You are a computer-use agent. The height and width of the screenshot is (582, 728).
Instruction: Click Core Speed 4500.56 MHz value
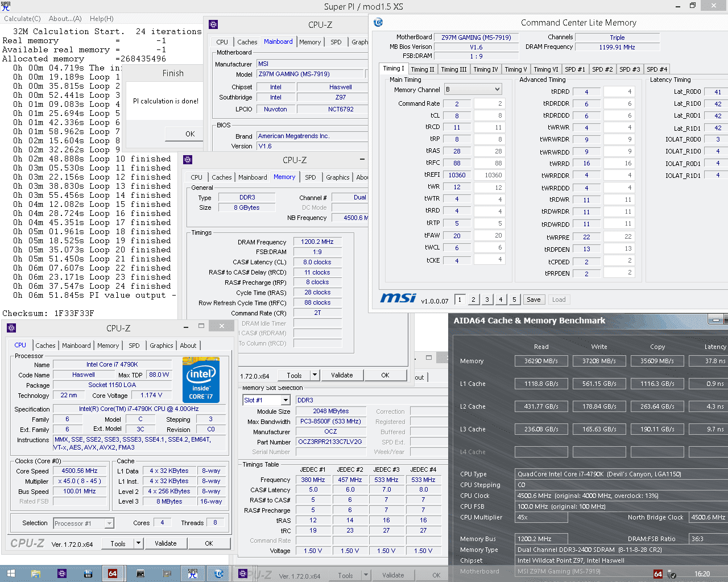80,471
